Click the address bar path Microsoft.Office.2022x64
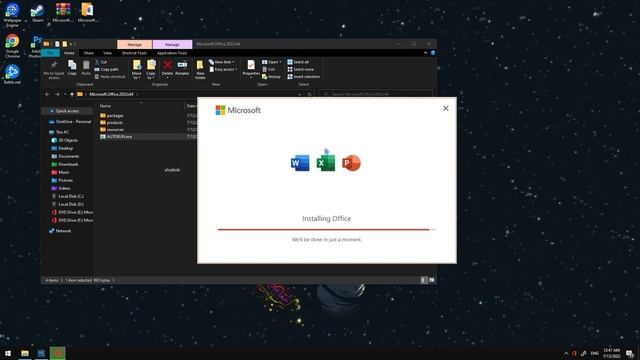Image resolution: width=640 pixels, height=360 pixels. pos(111,94)
